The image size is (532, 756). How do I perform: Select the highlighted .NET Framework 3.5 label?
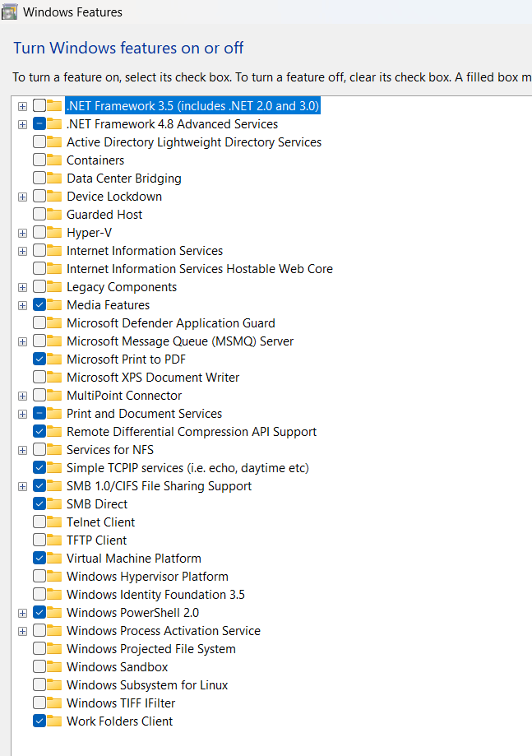point(192,105)
